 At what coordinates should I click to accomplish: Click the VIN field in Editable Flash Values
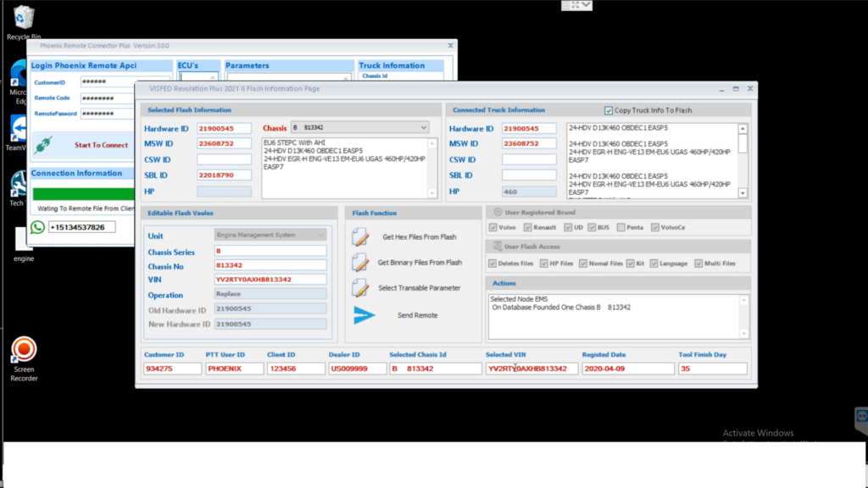tap(270, 280)
